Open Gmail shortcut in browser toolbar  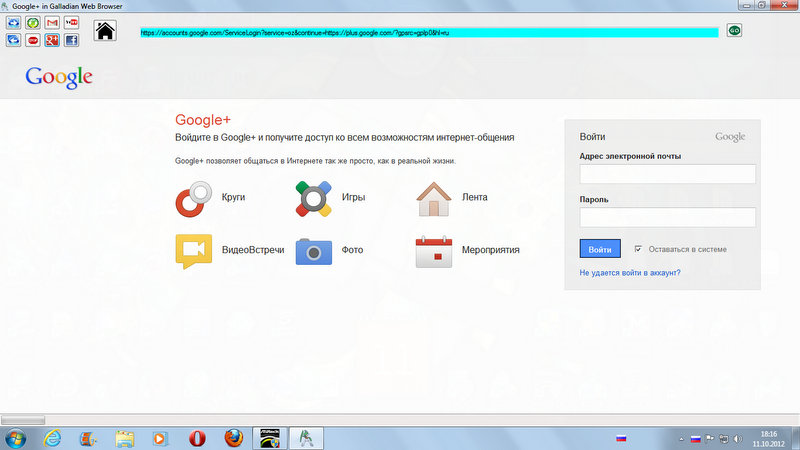52,22
